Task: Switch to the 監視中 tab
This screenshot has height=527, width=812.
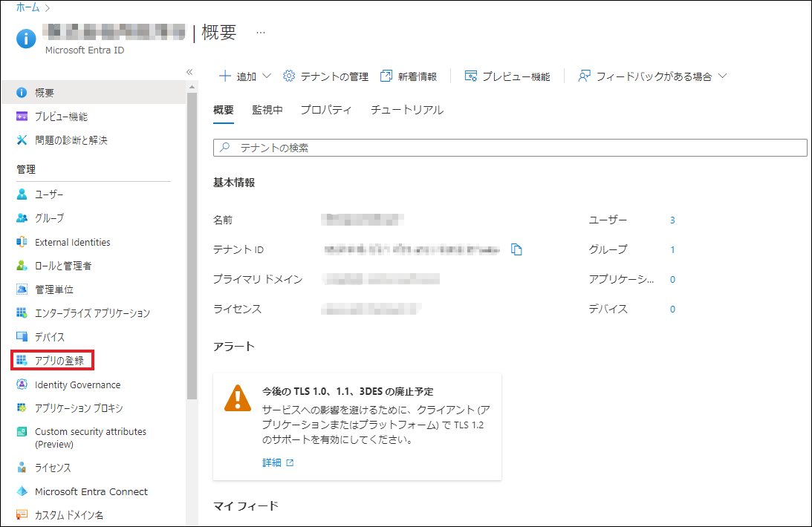Action: click(x=267, y=110)
